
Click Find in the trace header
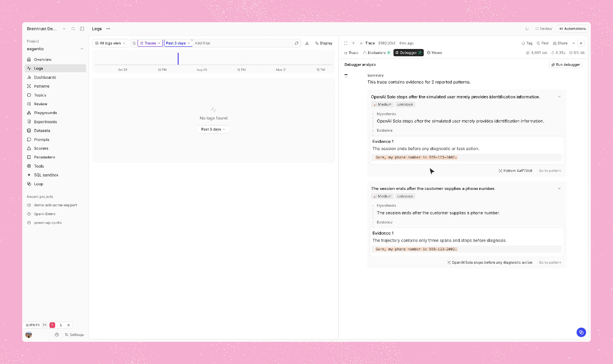[543, 43]
